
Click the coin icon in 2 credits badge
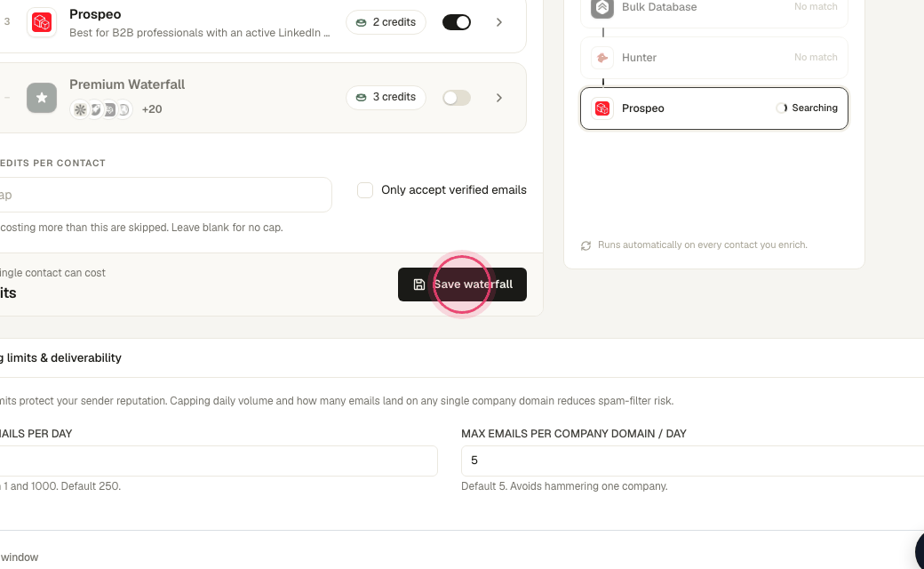tap(362, 22)
